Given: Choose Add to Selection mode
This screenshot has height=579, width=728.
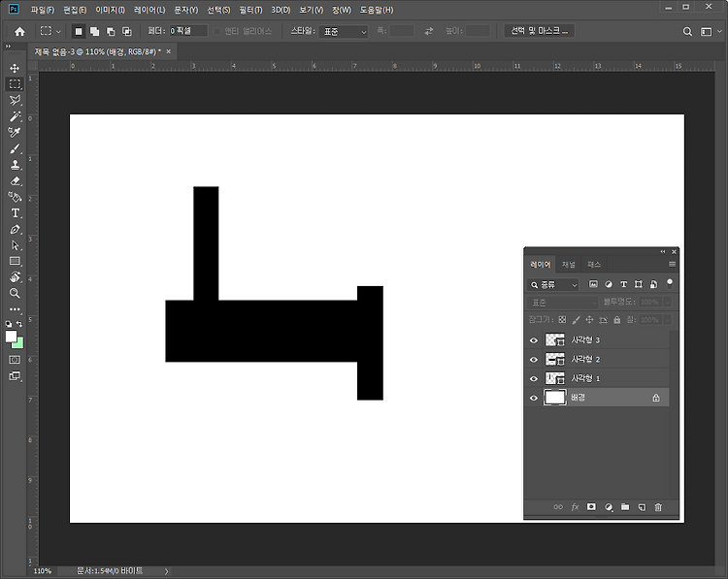Looking at the screenshot, I should 95,31.
